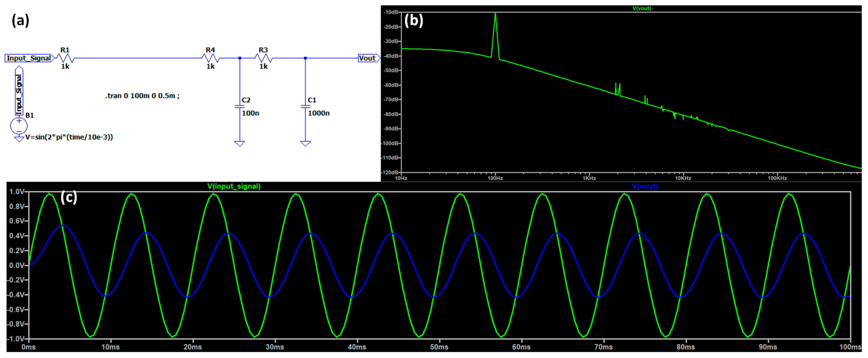Click the C1 1000n capacitor symbol
The height and width of the screenshot is (358, 868).
pyautogui.click(x=306, y=107)
